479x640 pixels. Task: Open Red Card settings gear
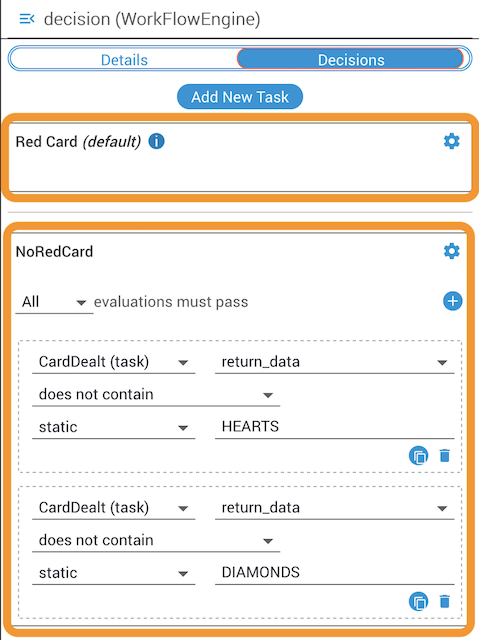[x=452, y=141]
